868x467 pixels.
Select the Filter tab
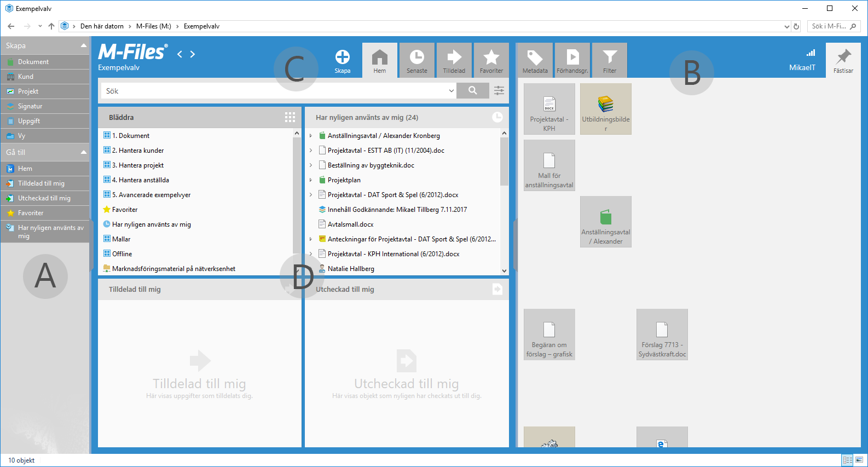(610, 60)
